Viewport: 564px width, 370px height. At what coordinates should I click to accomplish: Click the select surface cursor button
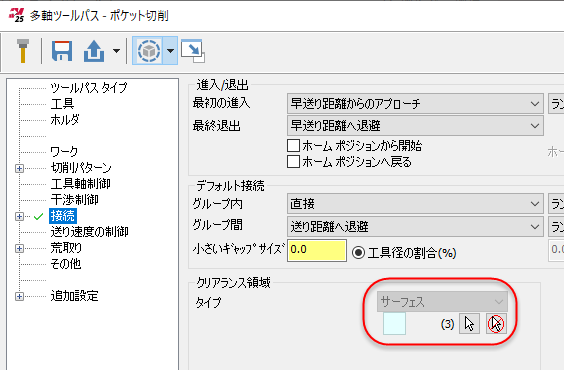(x=469, y=324)
